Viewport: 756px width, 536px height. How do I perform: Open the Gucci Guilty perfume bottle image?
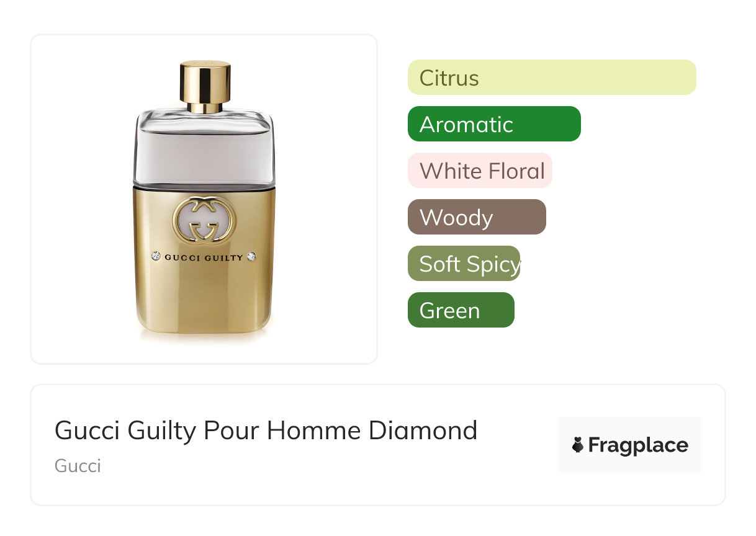[204, 200]
